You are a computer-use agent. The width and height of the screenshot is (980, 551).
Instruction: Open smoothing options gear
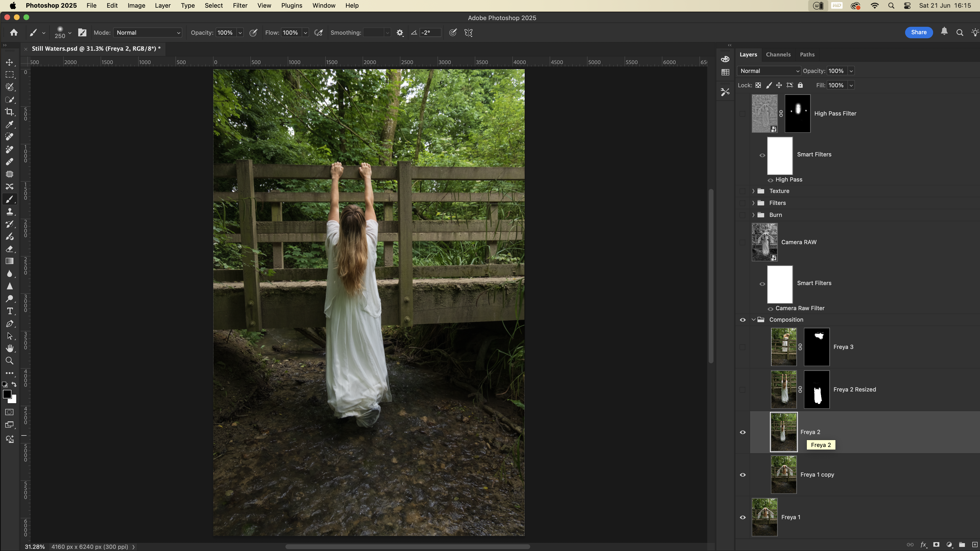400,33
